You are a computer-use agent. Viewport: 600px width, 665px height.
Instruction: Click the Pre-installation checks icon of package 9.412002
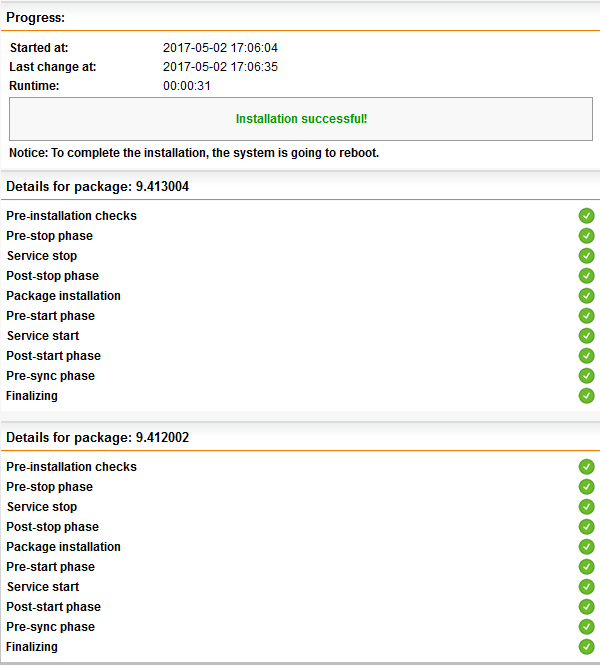click(x=586, y=467)
